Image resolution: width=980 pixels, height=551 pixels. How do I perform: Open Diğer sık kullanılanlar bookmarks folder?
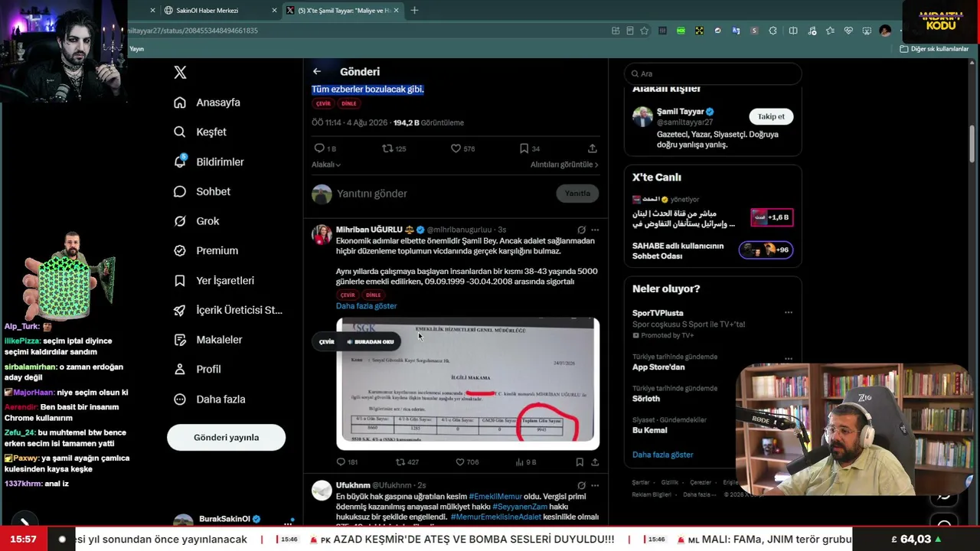[x=934, y=49]
